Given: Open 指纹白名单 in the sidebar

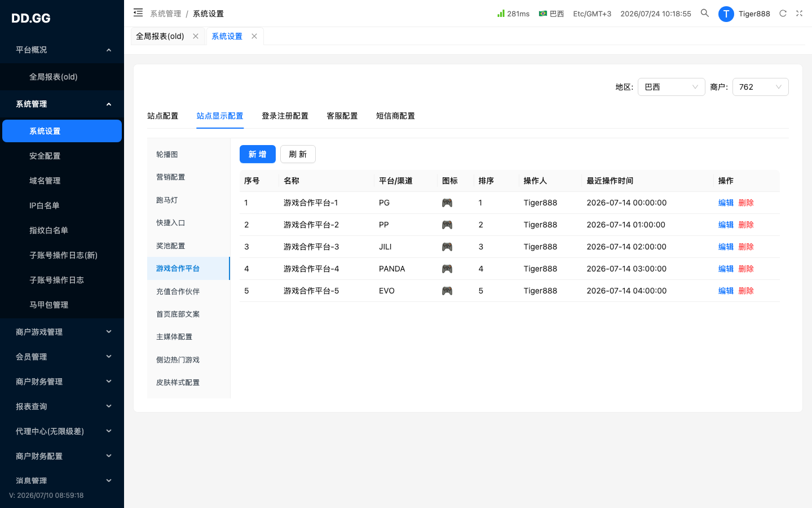Looking at the screenshot, I should [62, 230].
